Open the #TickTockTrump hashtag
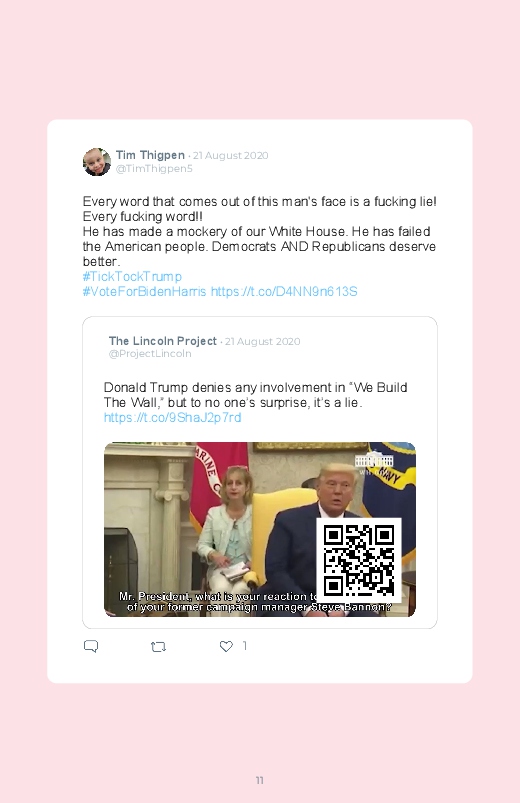This screenshot has width=520, height=803. click(132, 277)
